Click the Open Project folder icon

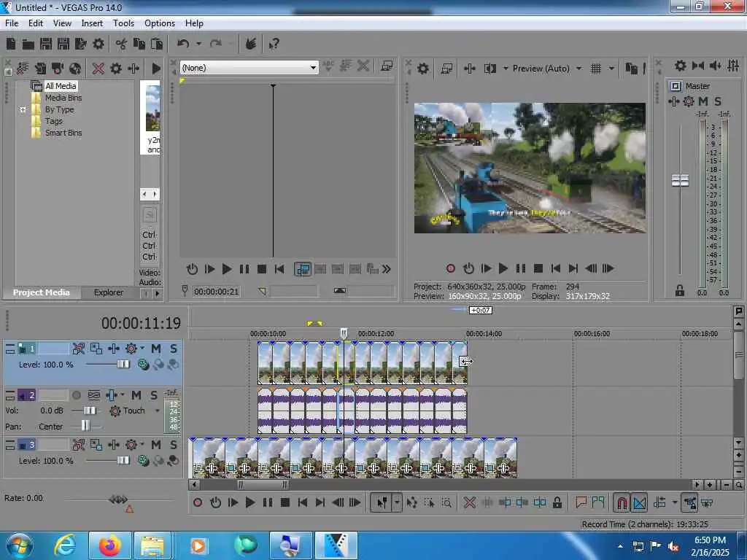(28, 44)
